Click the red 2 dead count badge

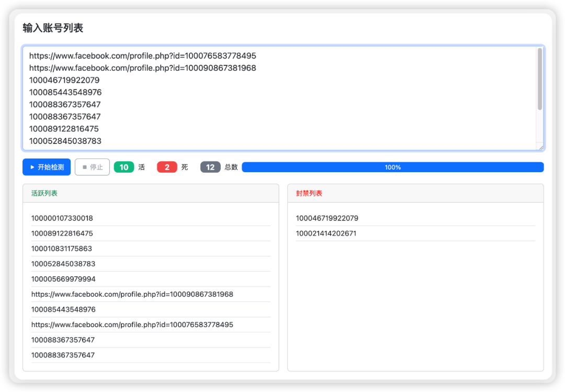point(167,167)
